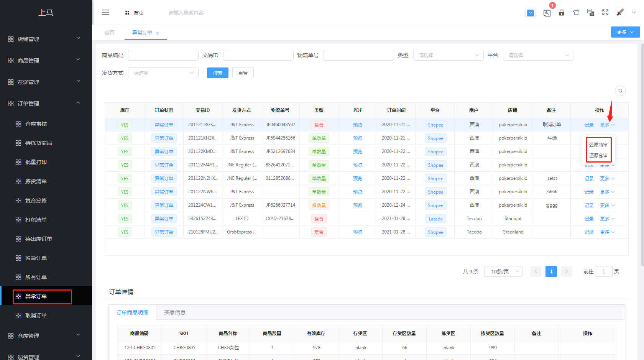Choose 还原仓审 from the popup menu

point(598,156)
